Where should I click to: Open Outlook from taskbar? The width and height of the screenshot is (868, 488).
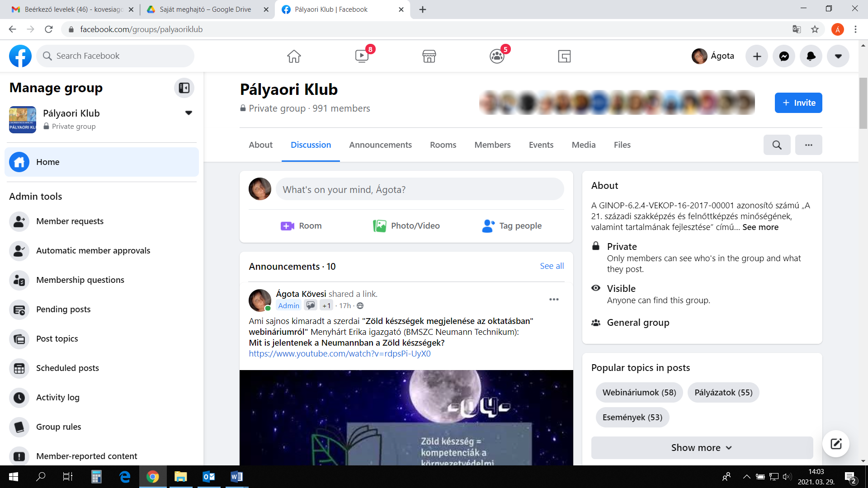tap(208, 477)
